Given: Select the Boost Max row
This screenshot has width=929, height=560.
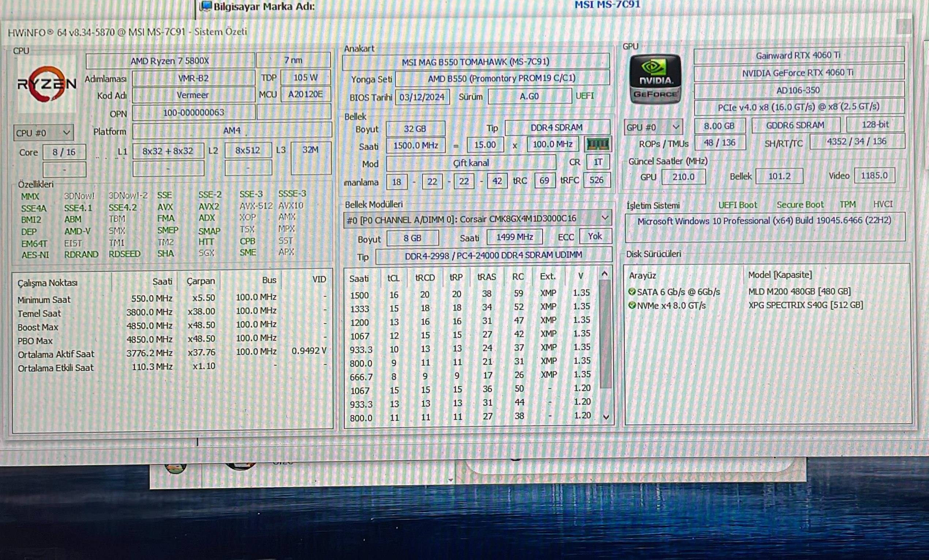Looking at the screenshot, I should pyautogui.click(x=172, y=326).
